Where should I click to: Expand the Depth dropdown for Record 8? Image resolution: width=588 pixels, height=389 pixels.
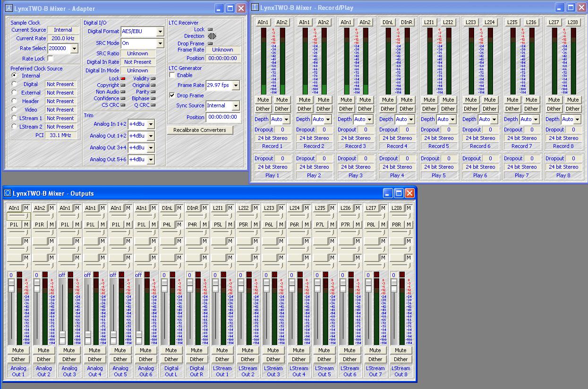(577, 120)
